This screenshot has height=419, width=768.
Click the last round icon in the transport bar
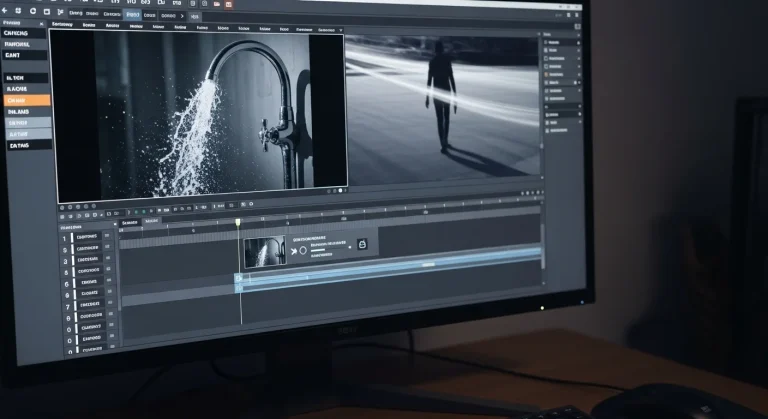point(251,204)
